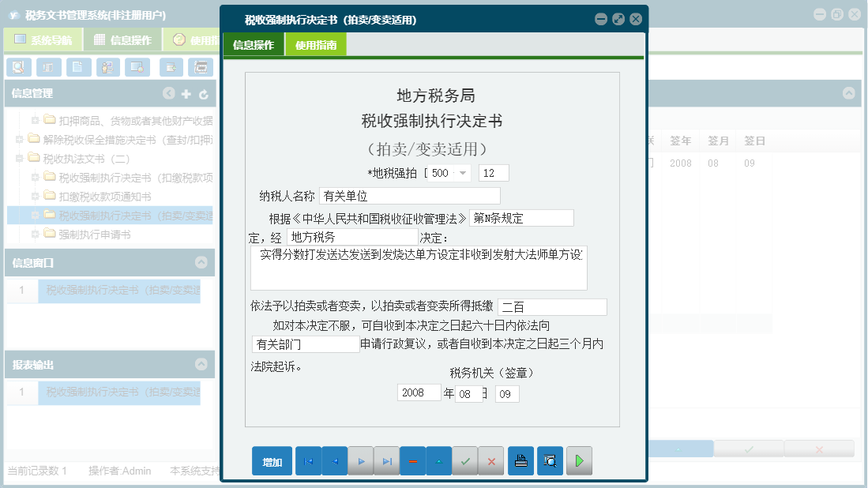Viewport: 868px width, 488px height.
Task: Cancel edits with the red X icon
Action: pyautogui.click(x=491, y=460)
